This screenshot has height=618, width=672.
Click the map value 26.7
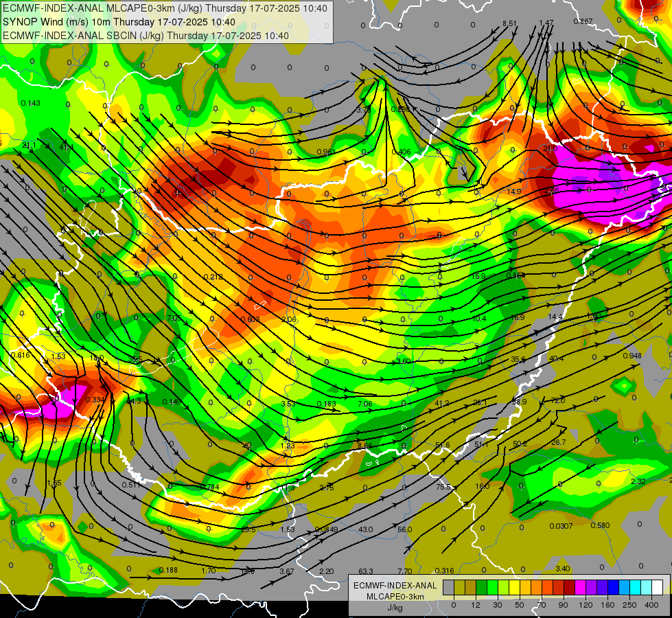tap(559, 442)
